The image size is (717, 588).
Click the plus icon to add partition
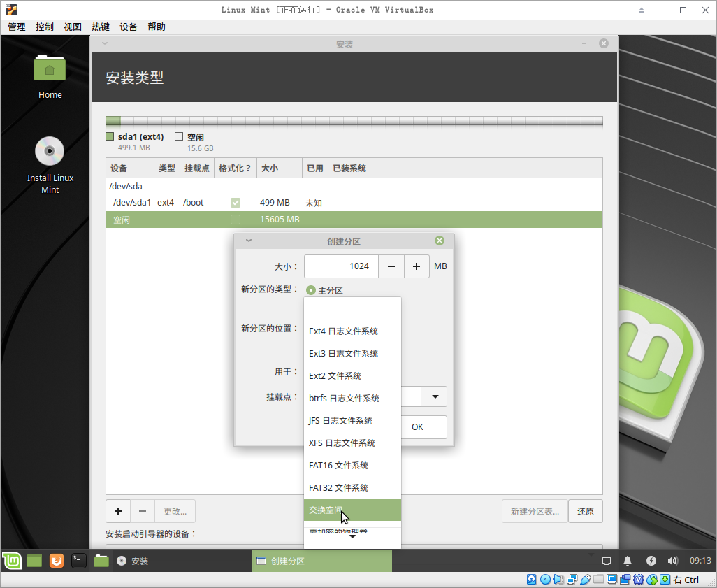point(118,511)
